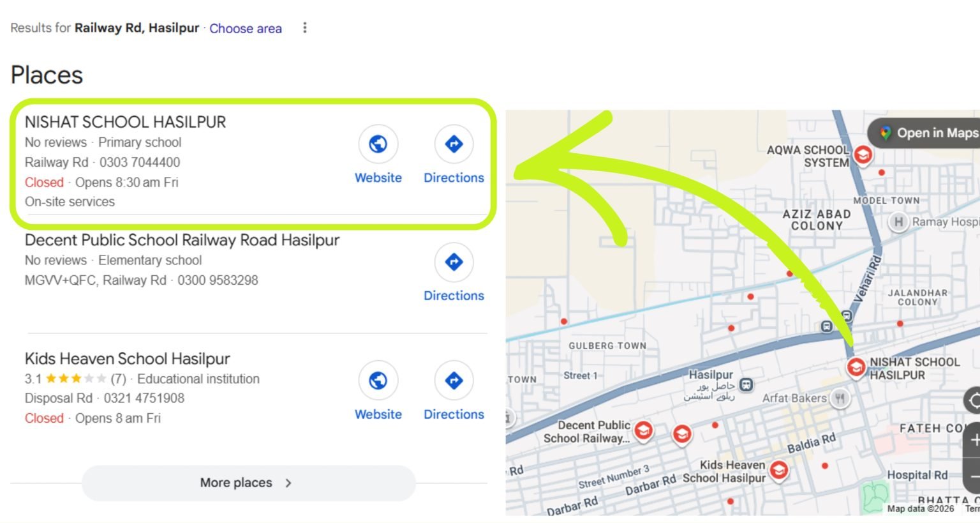Click Decent Public School map pin
Image resolution: width=980 pixels, height=523 pixels.
643,431
